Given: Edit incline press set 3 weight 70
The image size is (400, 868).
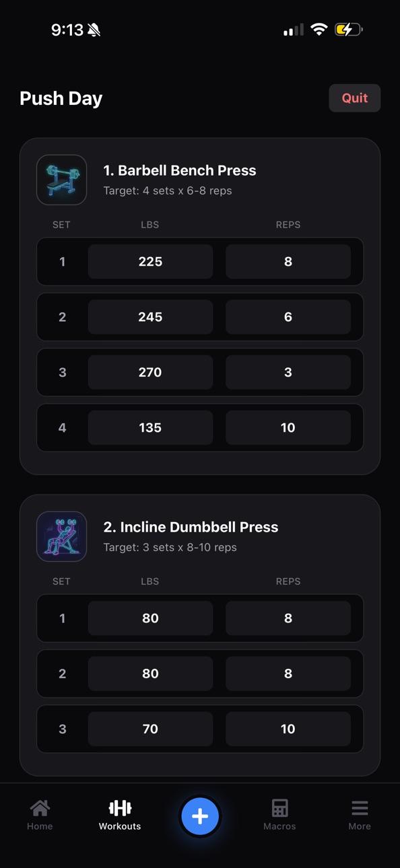Looking at the screenshot, I should tap(150, 729).
